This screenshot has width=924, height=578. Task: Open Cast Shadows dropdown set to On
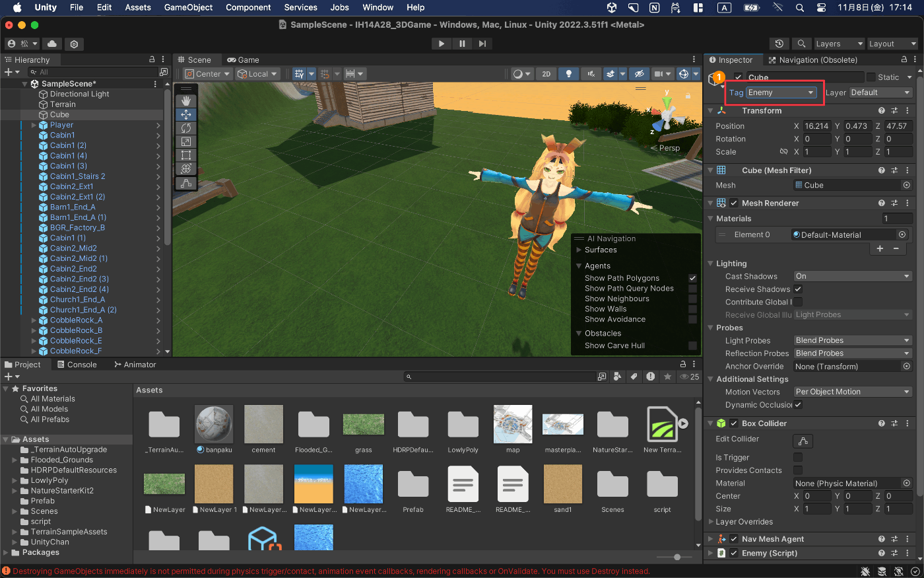[853, 276]
